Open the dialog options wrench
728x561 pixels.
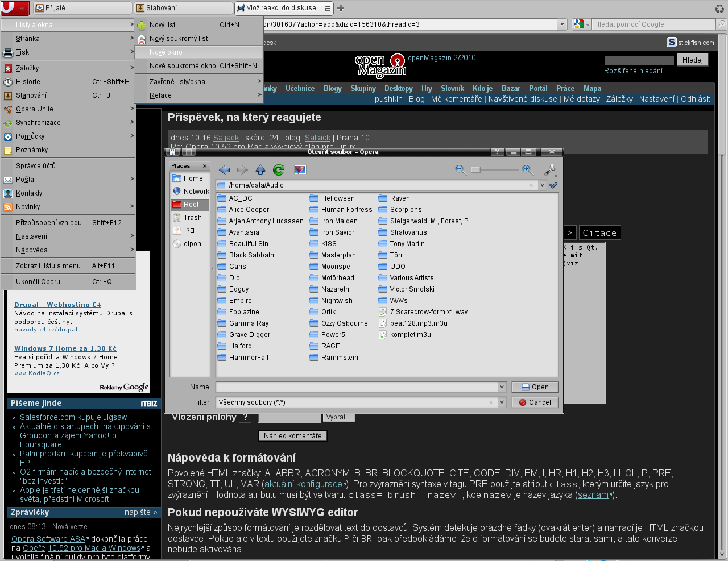[x=550, y=170]
